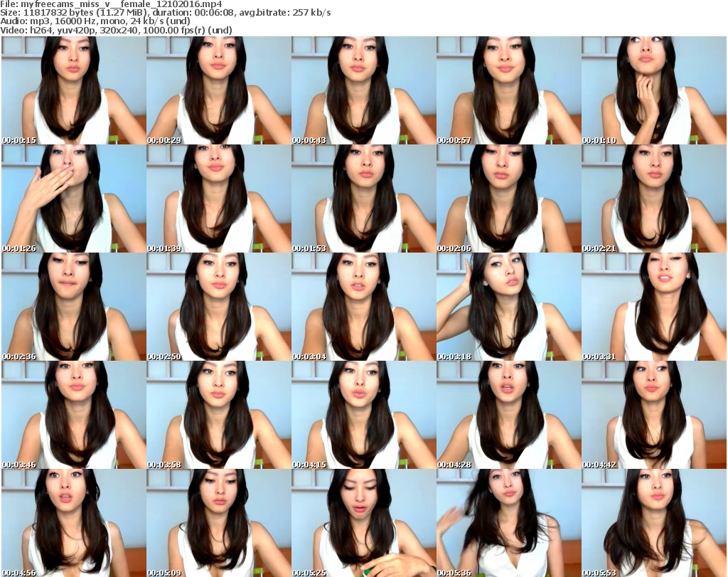This screenshot has height=577, width=728.
Task: Select the thumbnail at 00:04:56
Action: tap(73, 522)
